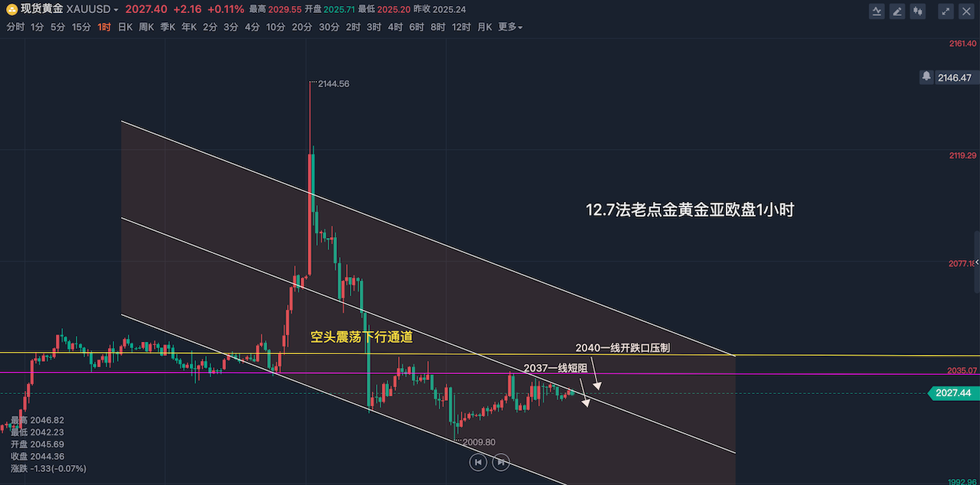Viewport: 980px width, 485px height.
Task: Expand the 更多 timeframe dropdown
Action: pos(511,28)
